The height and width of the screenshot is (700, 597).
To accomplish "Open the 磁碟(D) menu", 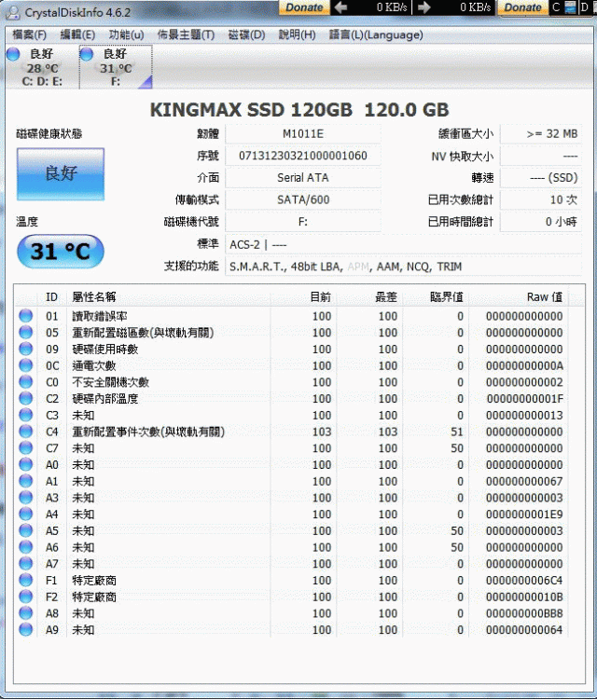I will [x=246, y=34].
